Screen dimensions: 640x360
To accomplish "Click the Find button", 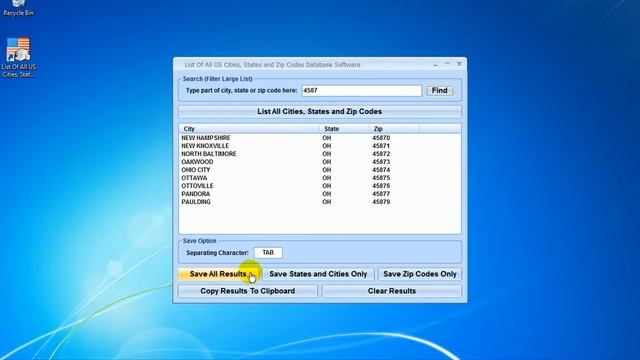I will [x=440, y=91].
